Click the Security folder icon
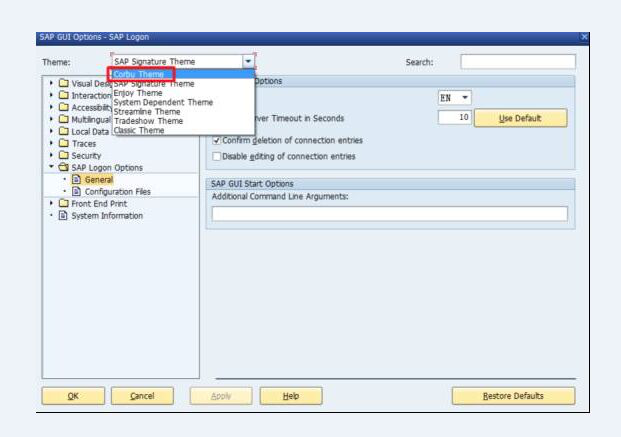Viewport: 621px width, 437px height. pyautogui.click(x=63, y=155)
